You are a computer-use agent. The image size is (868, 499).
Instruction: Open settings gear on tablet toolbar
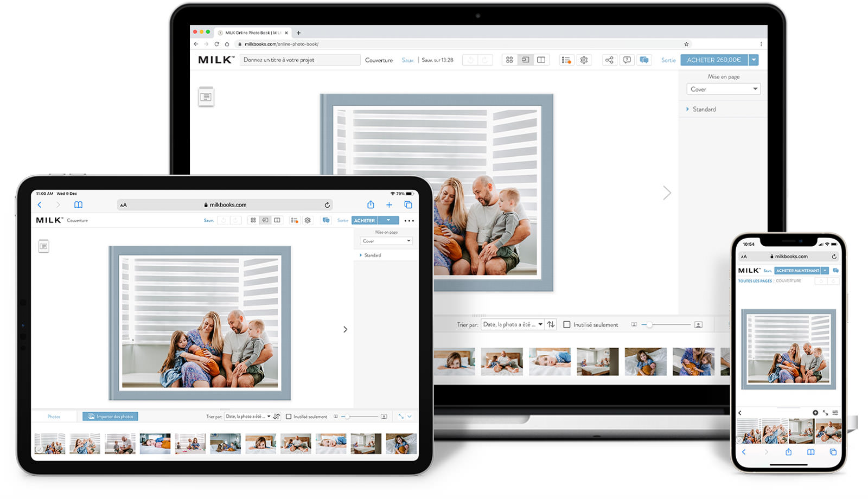[308, 220]
